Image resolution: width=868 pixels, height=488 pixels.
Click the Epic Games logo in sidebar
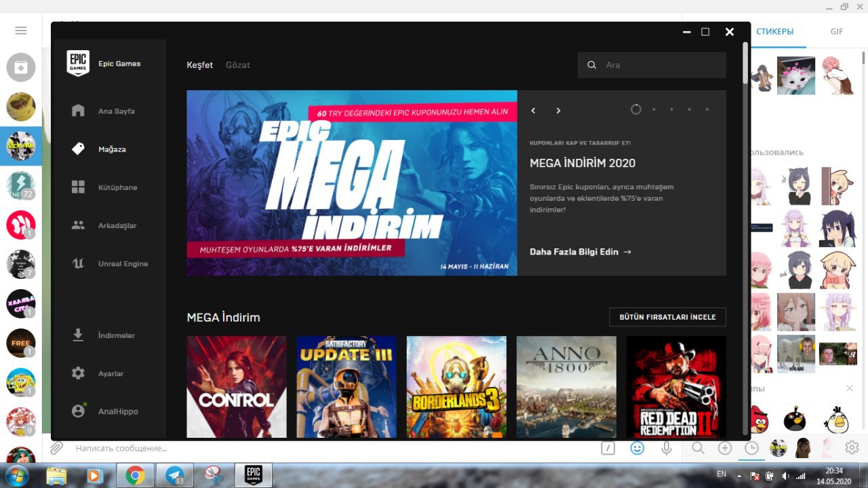tap(78, 63)
